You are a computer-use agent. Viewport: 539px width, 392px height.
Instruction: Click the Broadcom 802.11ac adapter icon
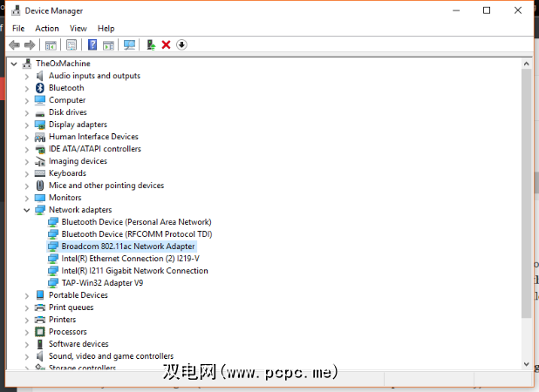[52, 247]
